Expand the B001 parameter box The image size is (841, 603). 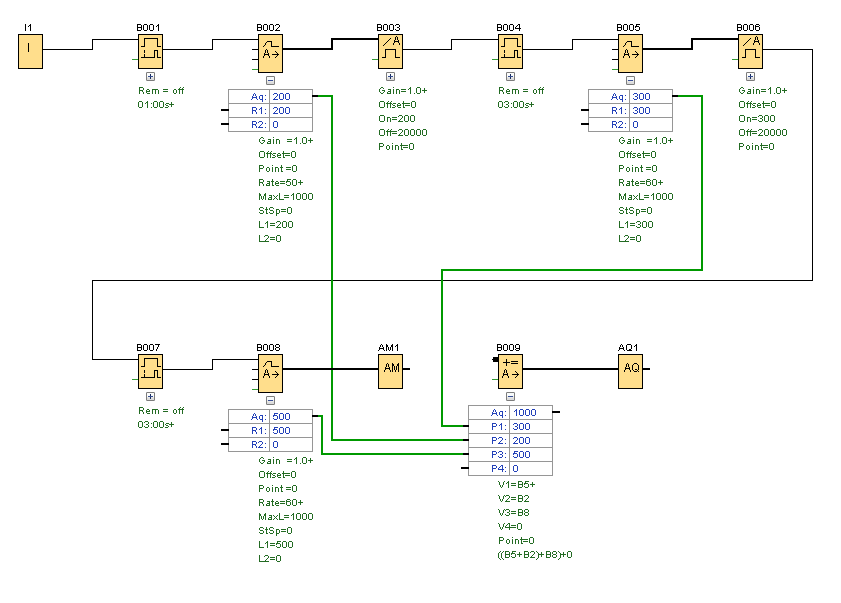pyautogui.click(x=151, y=77)
